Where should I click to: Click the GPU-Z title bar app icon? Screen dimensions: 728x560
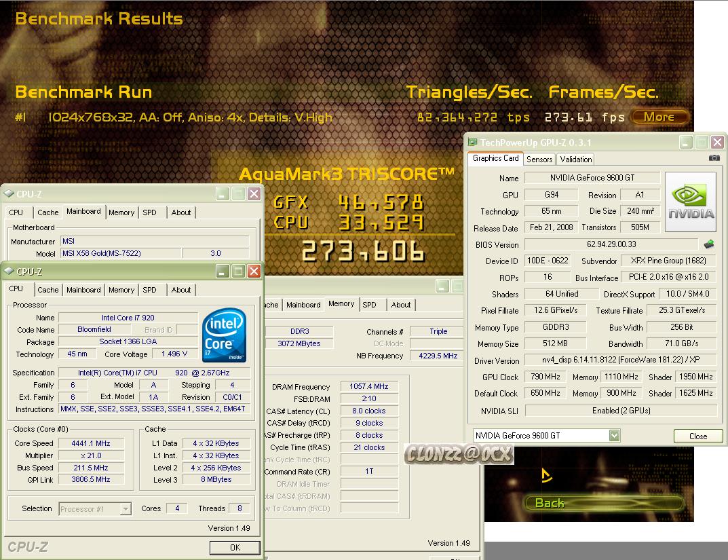473,142
